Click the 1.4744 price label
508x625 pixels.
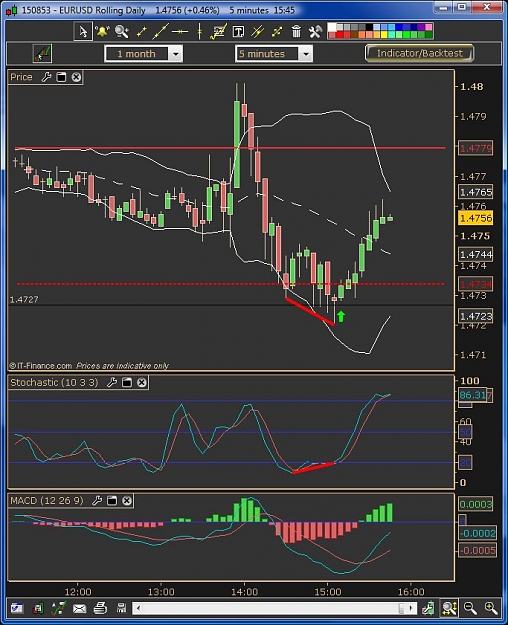pyautogui.click(x=476, y=254)
